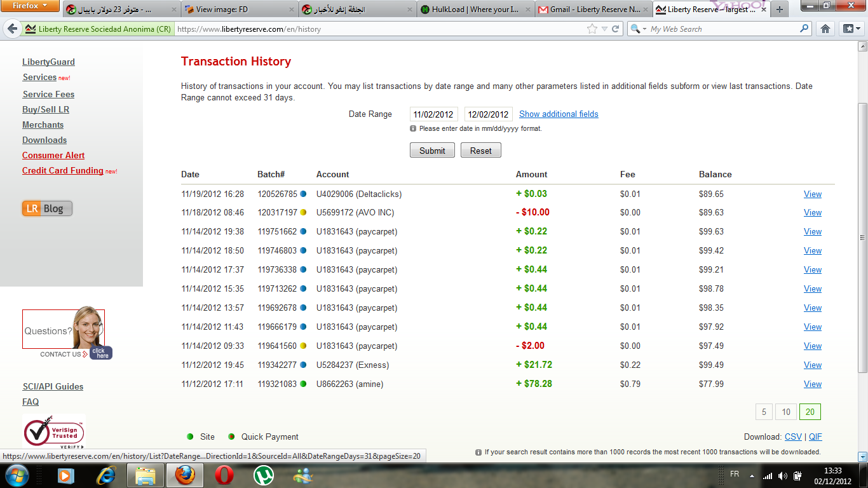Click status dot for batch 120526785
Viewport: 868px width, 488px height.
tap(303, 194)
